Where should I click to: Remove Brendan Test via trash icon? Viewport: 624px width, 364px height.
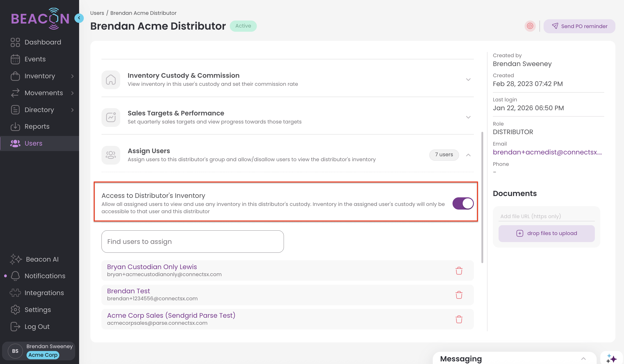click(459, 295)
